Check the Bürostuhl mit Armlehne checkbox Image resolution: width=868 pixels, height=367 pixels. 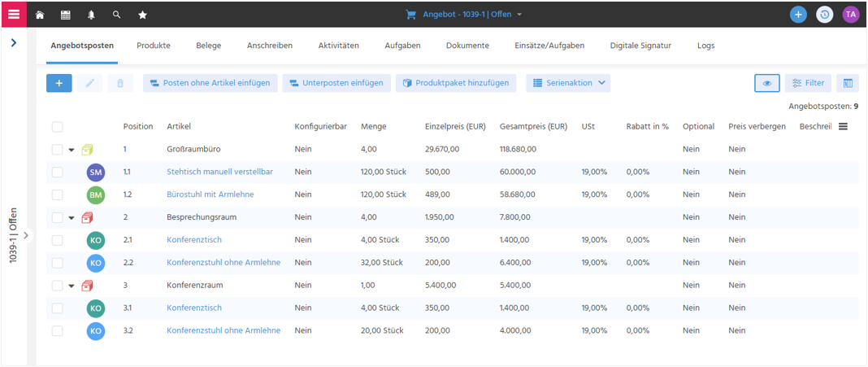coord(57,194)
